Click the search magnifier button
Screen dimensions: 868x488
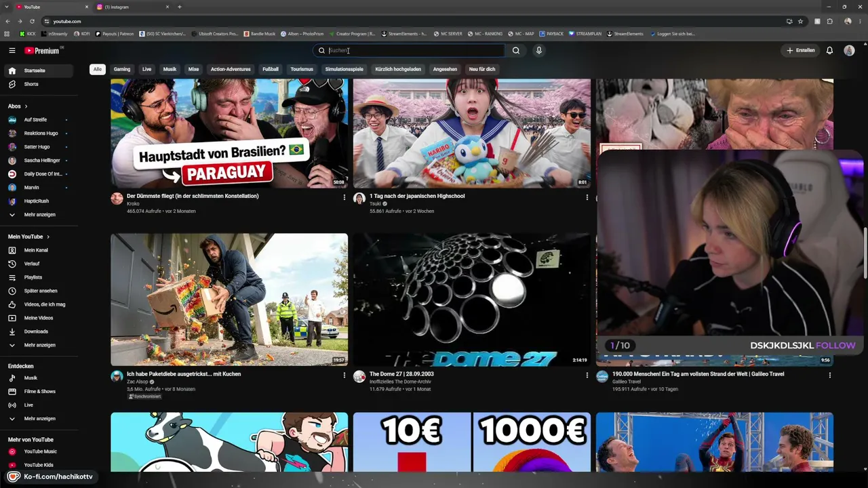(516, 50)
